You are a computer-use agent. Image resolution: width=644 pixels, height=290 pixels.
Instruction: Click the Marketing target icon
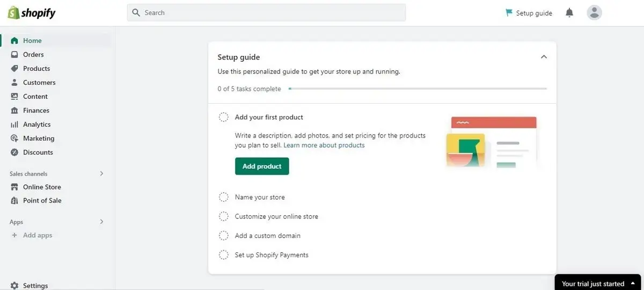[14, 139]
